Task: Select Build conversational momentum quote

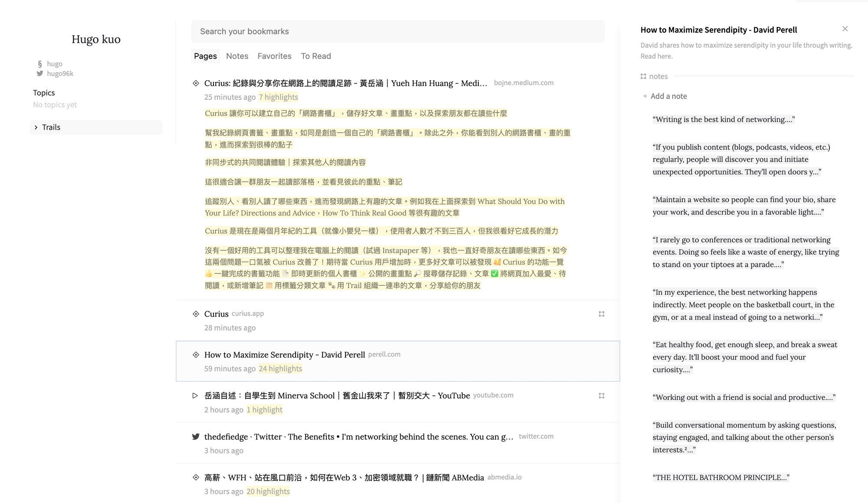Action: (744, 437)
